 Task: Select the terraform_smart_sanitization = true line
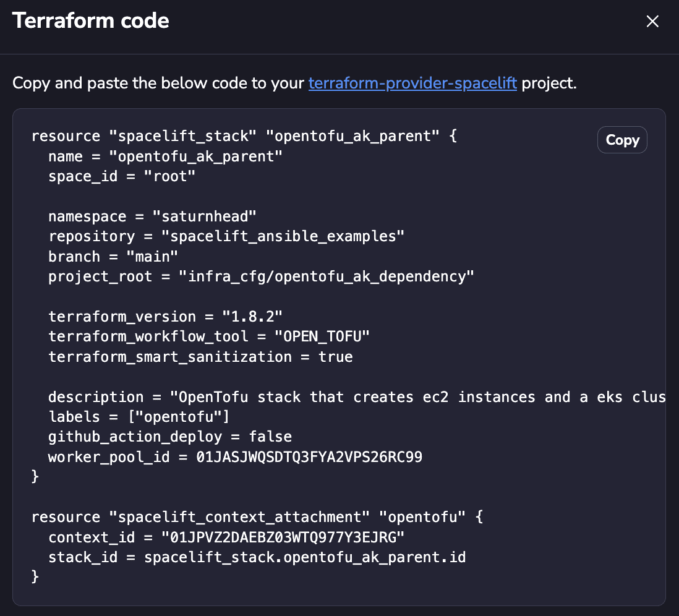click(200, 357)
